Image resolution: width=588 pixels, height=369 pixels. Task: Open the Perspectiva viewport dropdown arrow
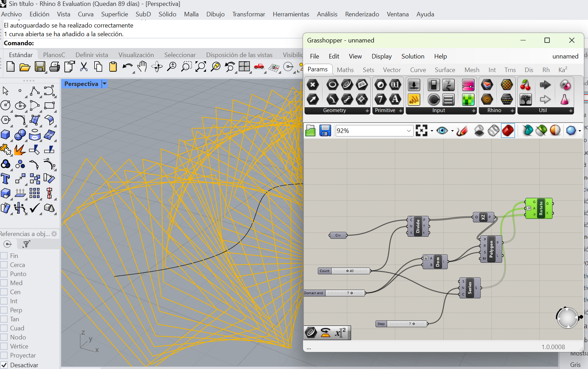point(104,84)
